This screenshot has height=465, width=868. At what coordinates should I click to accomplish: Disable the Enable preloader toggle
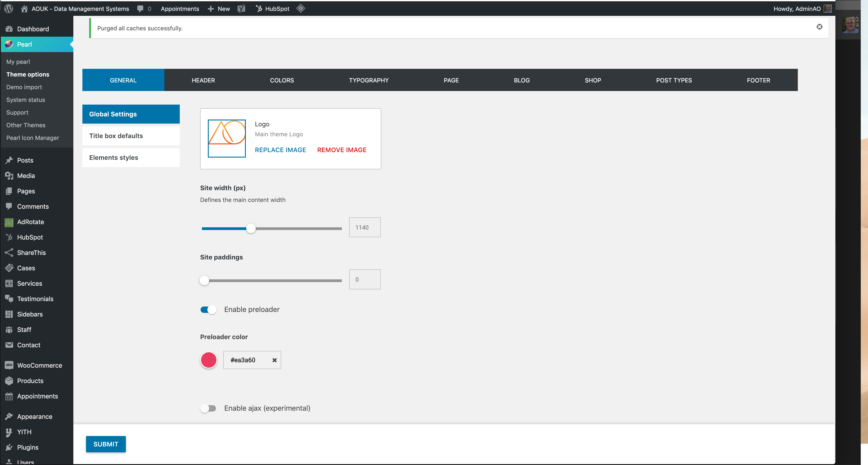pos(208,310)
